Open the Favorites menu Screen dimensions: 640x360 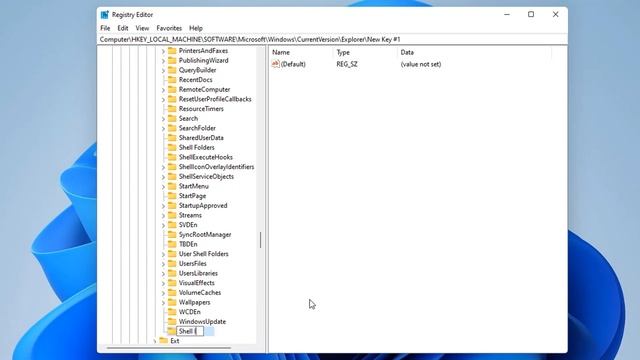pos(169,28)
